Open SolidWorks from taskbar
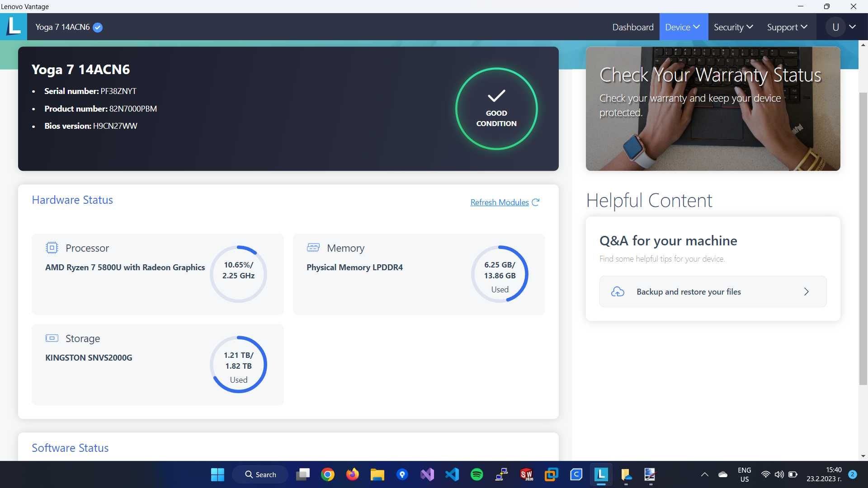The width and height of the screenshot is (868, 488). [527, 474]
